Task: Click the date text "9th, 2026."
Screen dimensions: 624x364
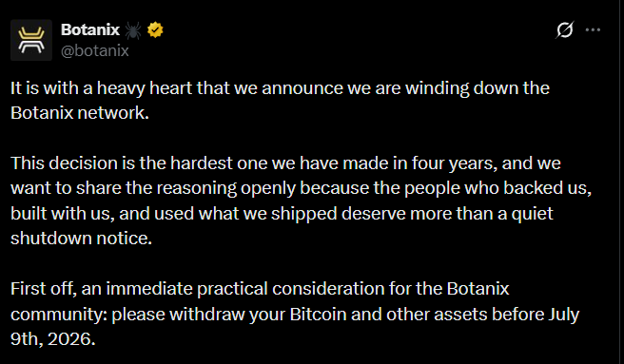Action: (53, 339)
